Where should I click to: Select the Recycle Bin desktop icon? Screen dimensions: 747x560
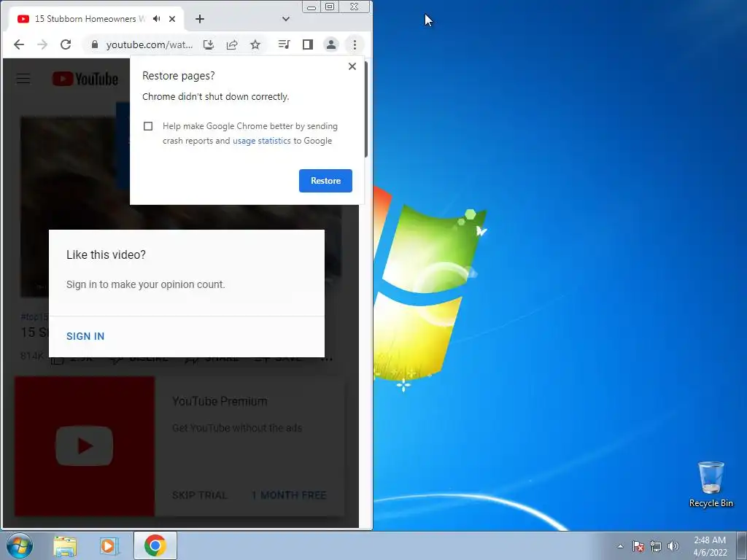[x=711, y=484]
